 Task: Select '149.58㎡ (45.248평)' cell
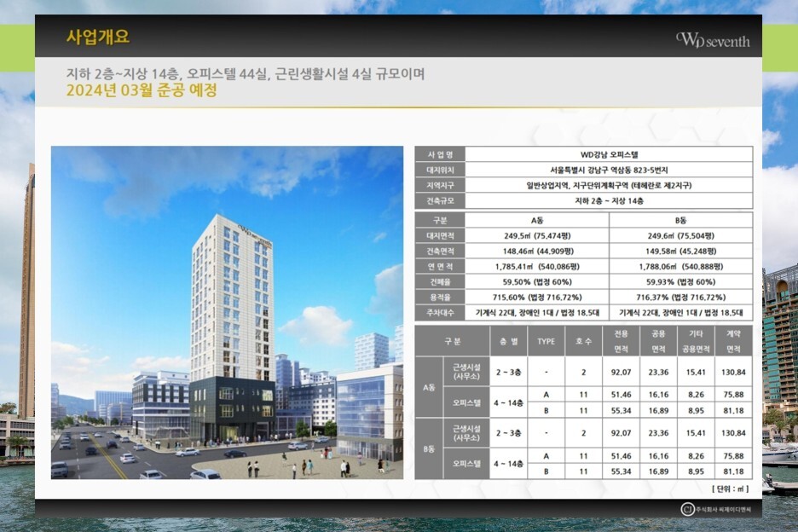pos(680,251)
